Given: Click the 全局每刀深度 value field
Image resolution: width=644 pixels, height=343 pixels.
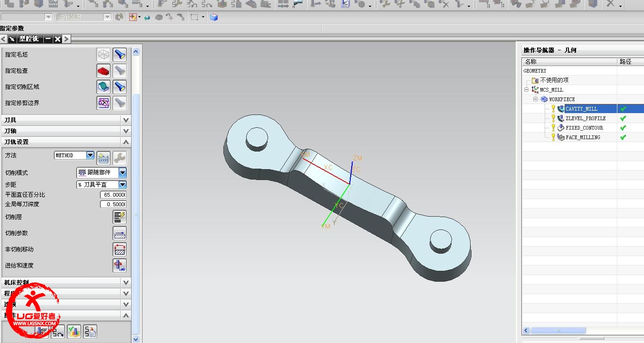Looking at the screenshot, I should click(114, 204).
